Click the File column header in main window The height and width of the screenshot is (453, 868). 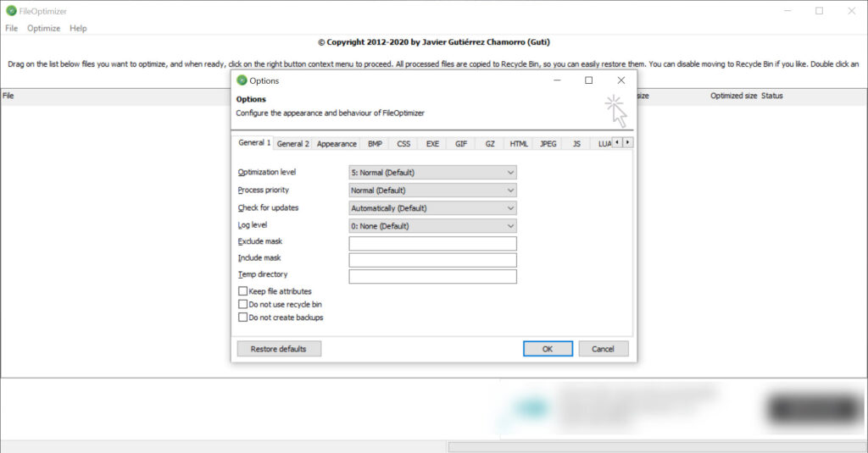point(8,96)
